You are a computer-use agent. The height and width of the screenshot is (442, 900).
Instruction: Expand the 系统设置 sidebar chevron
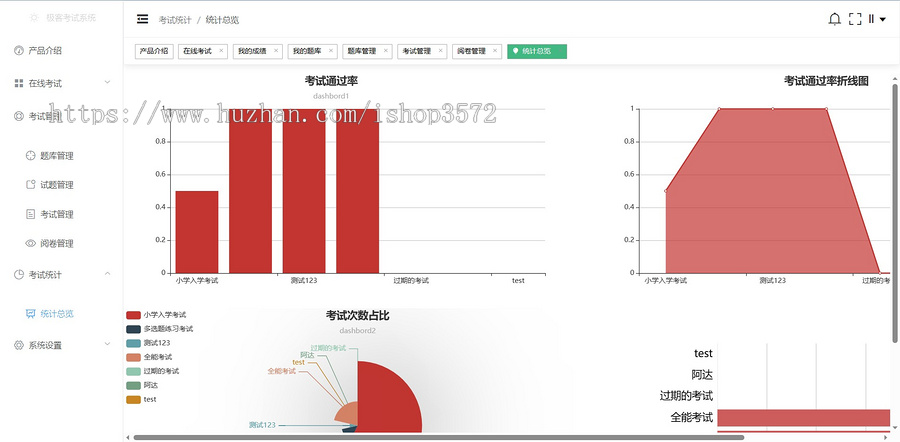(x=107, y=344)
